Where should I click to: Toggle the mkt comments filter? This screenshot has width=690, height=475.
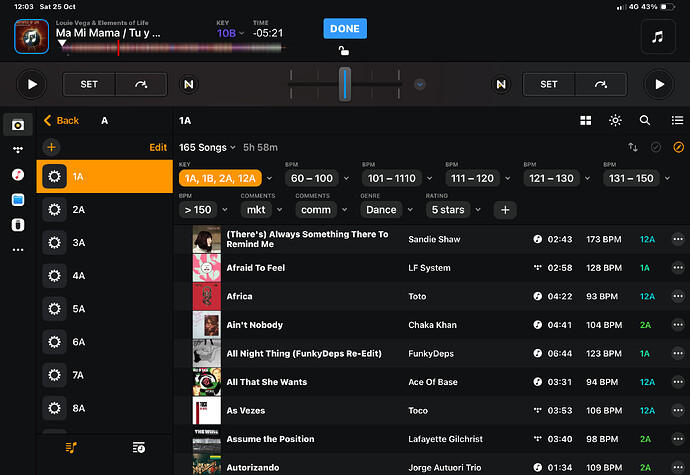256,210
